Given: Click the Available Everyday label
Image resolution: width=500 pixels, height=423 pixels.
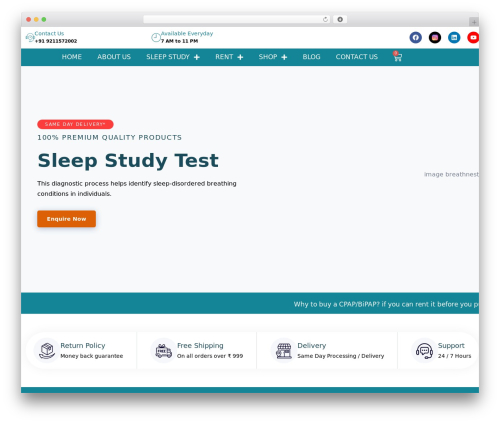Looking at the screenshot, I should [187, 33].
